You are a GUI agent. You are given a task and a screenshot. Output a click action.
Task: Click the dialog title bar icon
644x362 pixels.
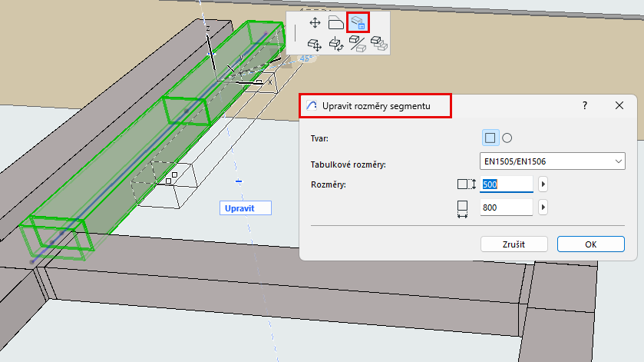pyautogui.click(x=312, y=106)
